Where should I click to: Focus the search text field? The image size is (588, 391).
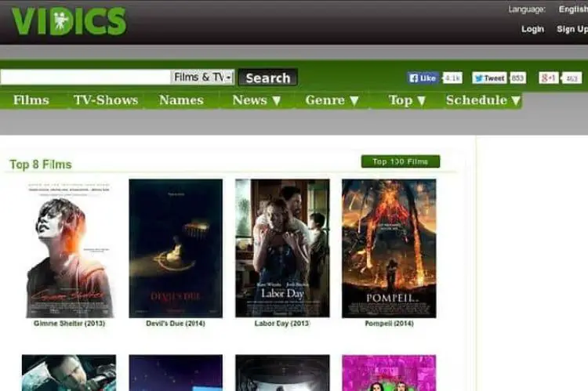[x=85, y=78]
